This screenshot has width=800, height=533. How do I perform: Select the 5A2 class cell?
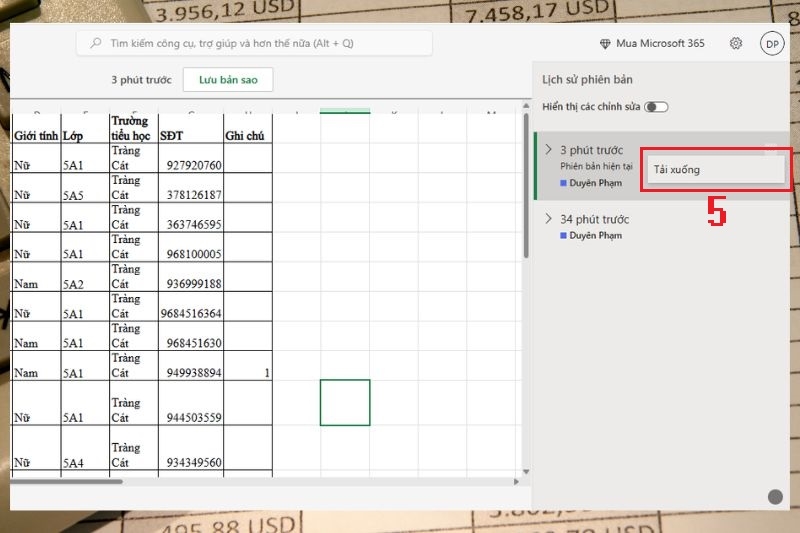[x=85, y=276]
